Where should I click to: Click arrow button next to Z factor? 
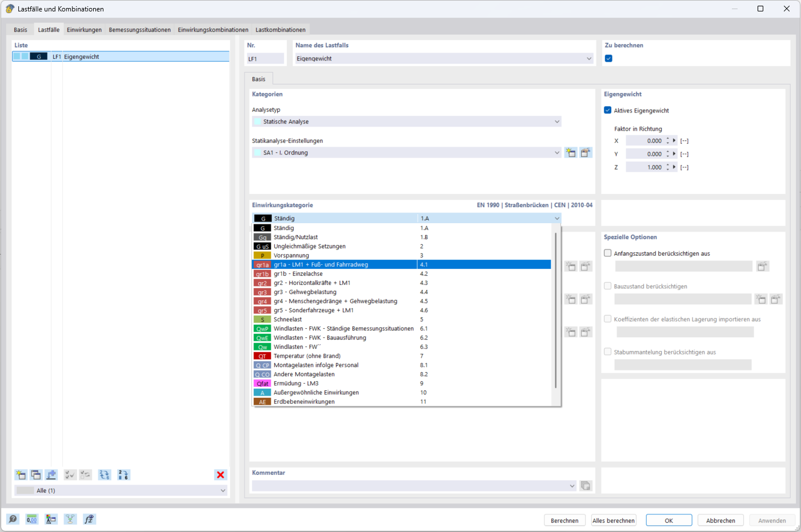coord(674,167)
